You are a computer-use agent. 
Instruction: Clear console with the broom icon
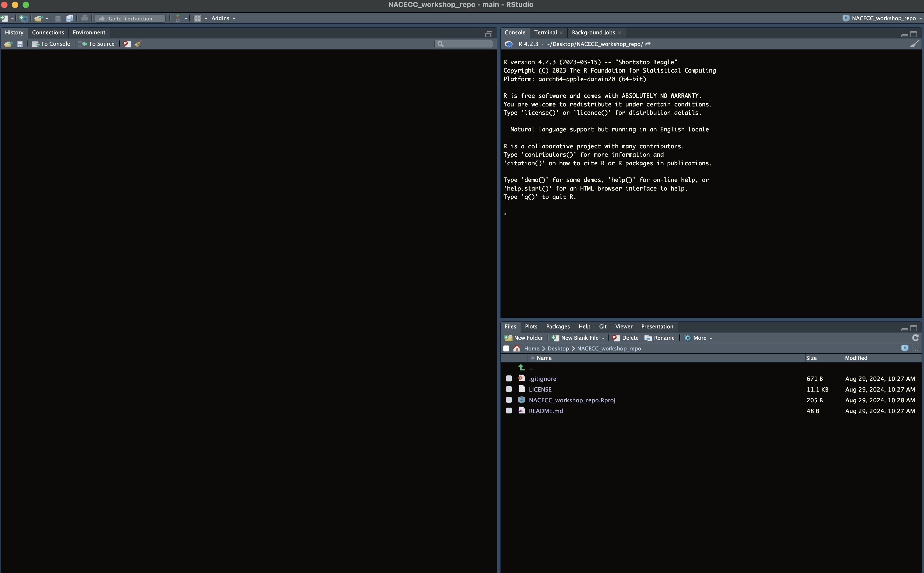coord(914,44)
